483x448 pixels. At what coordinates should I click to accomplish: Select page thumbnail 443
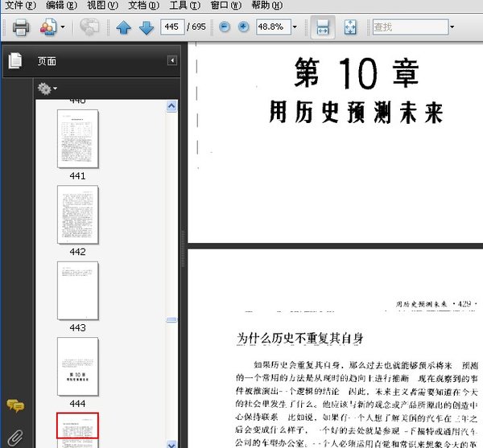(77, 291)
